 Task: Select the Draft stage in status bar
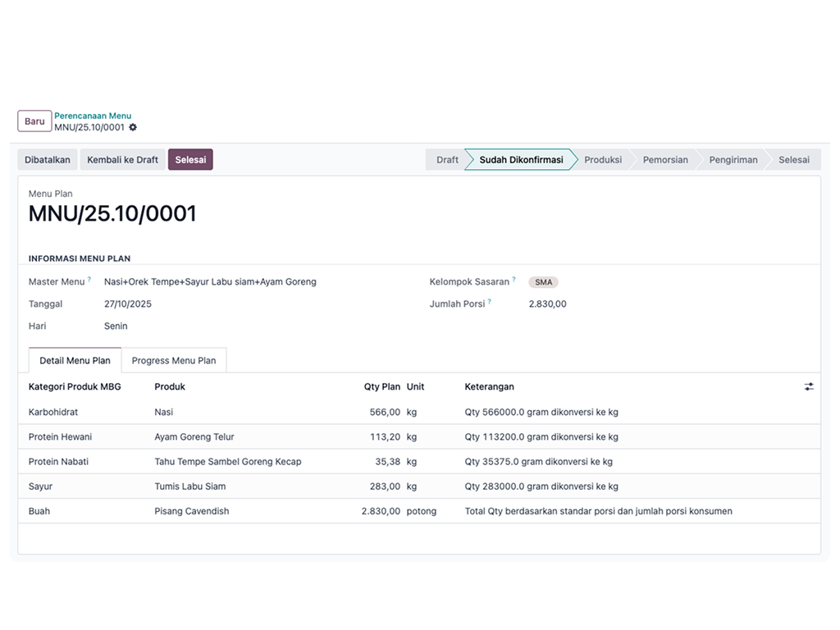pyautogui.click(x=447, y=159)
